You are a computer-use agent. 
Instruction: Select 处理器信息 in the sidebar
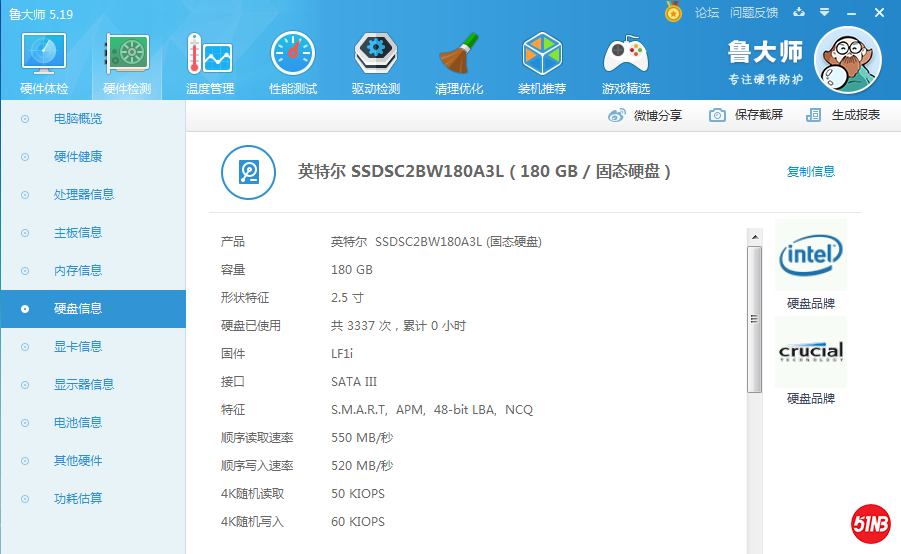(84, 195)
